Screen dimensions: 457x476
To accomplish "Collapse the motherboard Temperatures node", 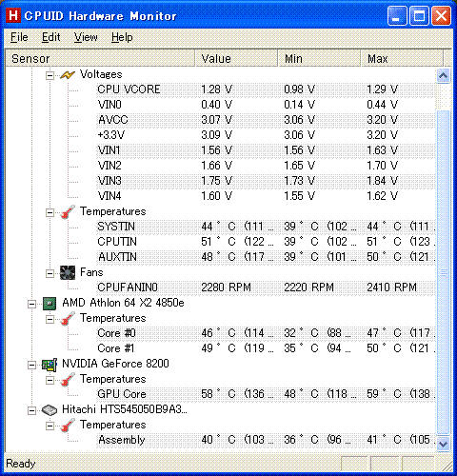I will coord(50,212).
